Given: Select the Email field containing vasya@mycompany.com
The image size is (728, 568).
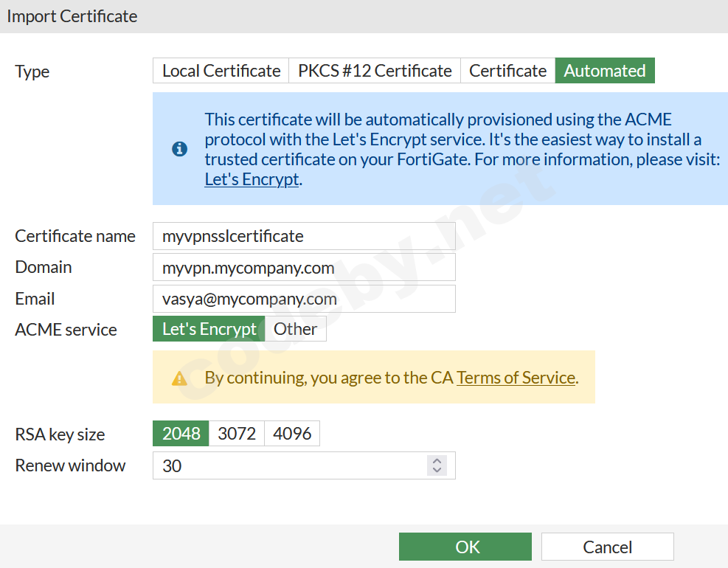Looking at the screenshot, I should click(303, 299).
